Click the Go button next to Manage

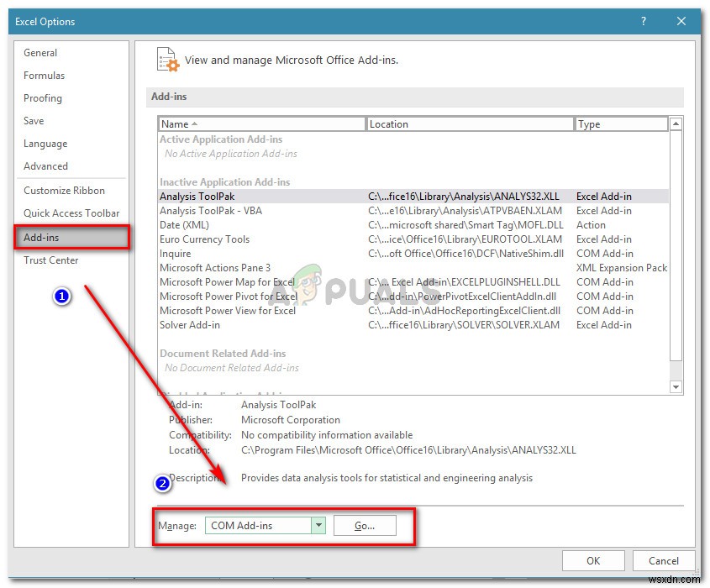pos(365,525)
